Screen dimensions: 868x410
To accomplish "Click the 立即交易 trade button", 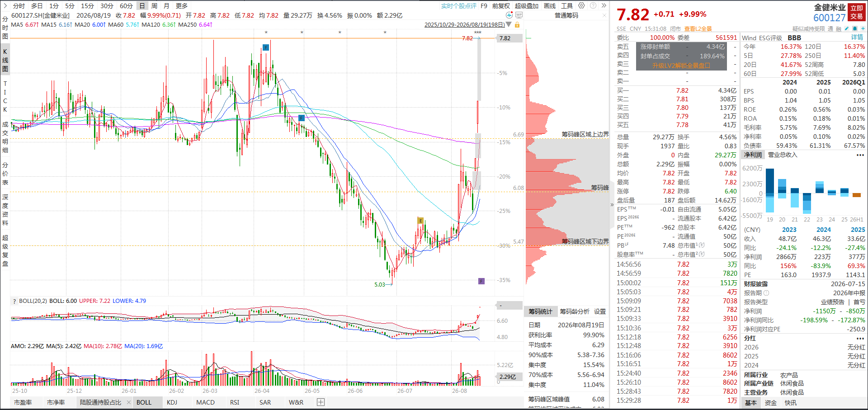I will click(857, 12).
